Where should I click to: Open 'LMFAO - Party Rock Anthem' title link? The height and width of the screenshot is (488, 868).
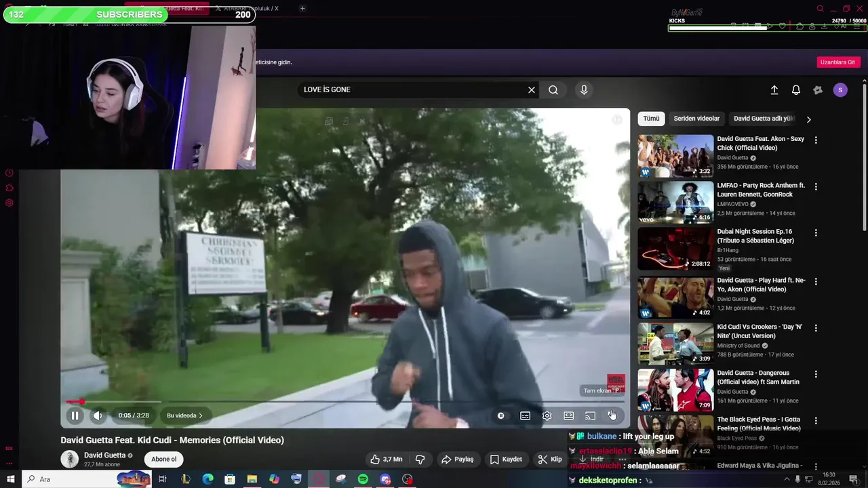tap(761, 190)
